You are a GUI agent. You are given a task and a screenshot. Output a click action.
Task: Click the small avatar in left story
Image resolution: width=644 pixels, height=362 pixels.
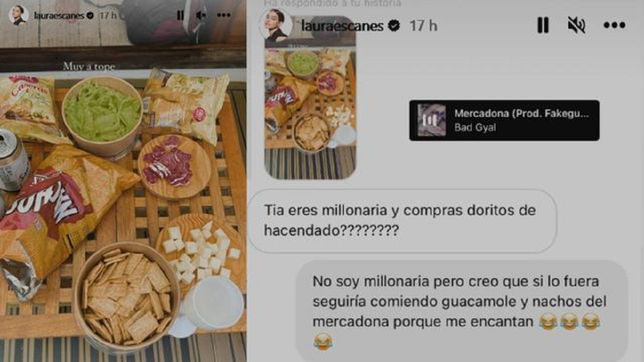click(x=18, y=15)
